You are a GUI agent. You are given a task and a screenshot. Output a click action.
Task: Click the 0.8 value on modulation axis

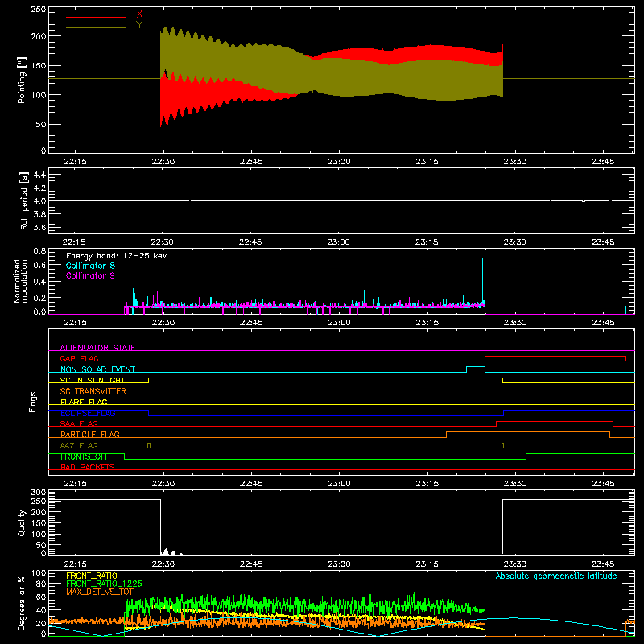[39, 250]
